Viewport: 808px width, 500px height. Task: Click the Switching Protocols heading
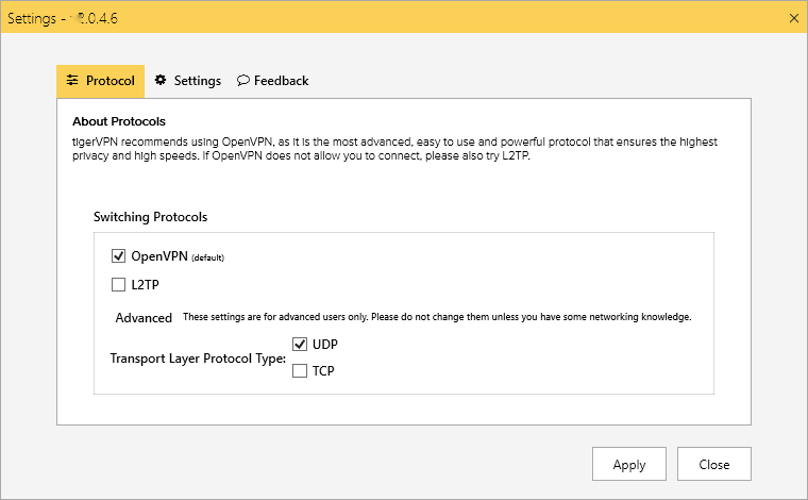click(x=150, y=216)
